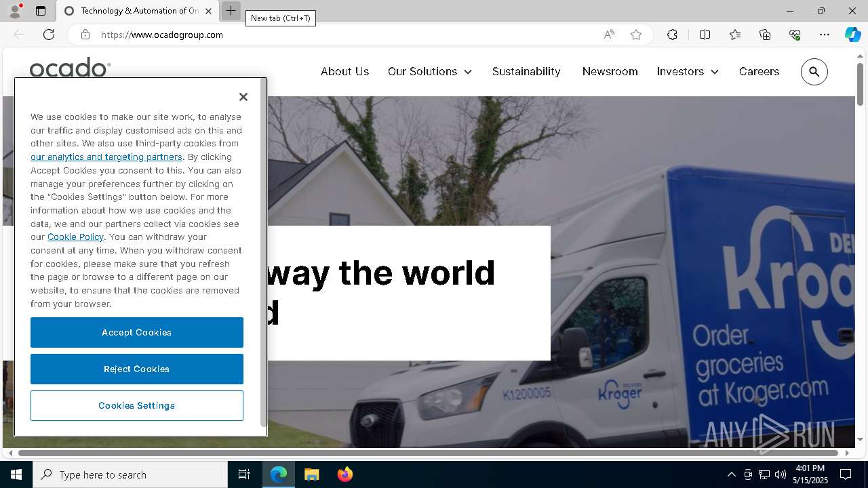Close the Technology & Automation tab
The image size is (868, 488).
pos(208,11)
